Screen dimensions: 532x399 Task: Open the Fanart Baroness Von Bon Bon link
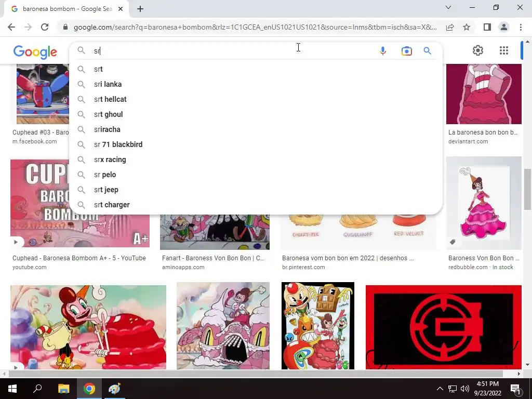point(213,258)
